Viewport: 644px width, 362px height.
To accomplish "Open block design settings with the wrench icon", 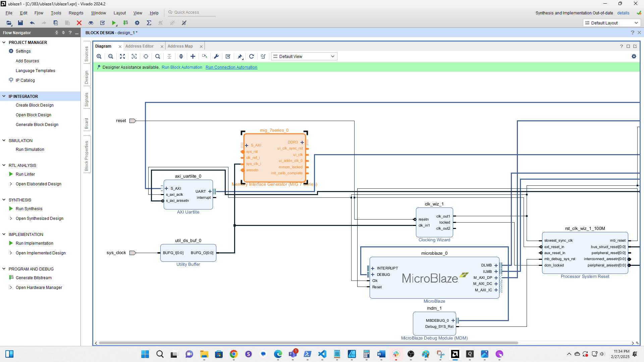I will pos(216,56).
